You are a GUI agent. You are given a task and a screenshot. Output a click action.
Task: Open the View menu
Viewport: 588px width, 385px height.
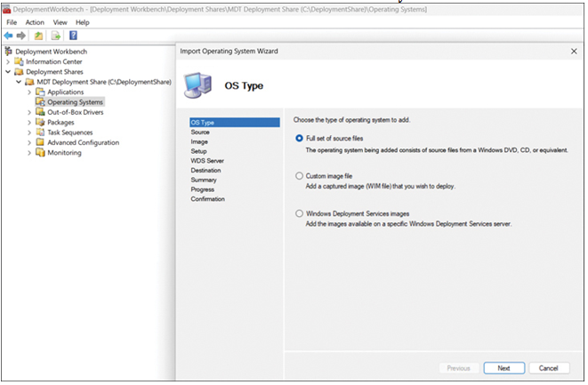pos(60,22)
